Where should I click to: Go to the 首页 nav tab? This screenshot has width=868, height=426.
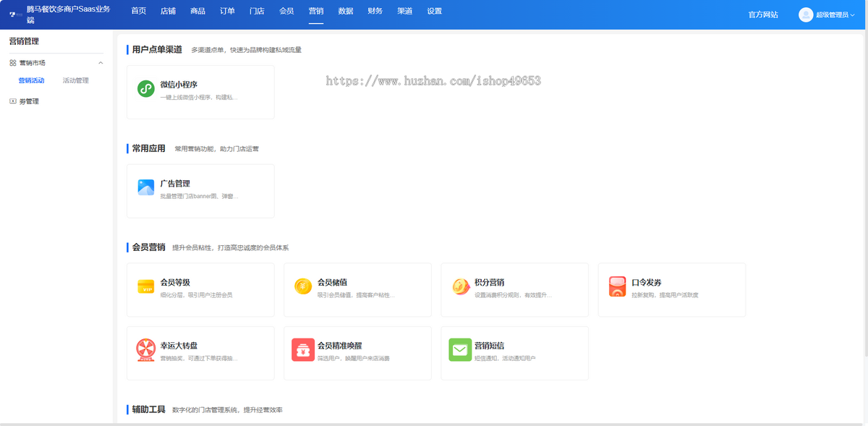point(138,12)
